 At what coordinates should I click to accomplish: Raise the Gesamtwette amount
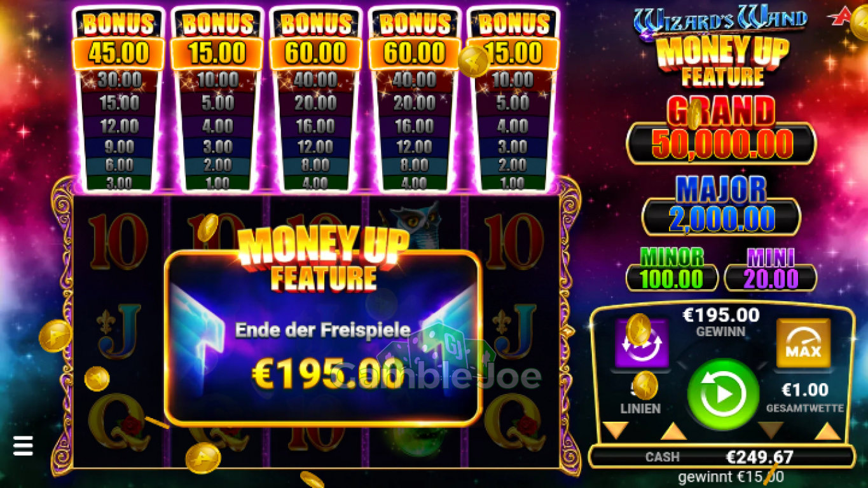(x=828, y=431)
